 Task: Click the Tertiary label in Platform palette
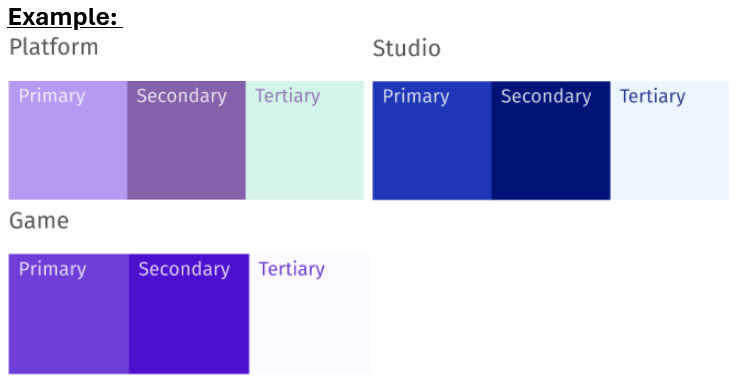[287, 96]
